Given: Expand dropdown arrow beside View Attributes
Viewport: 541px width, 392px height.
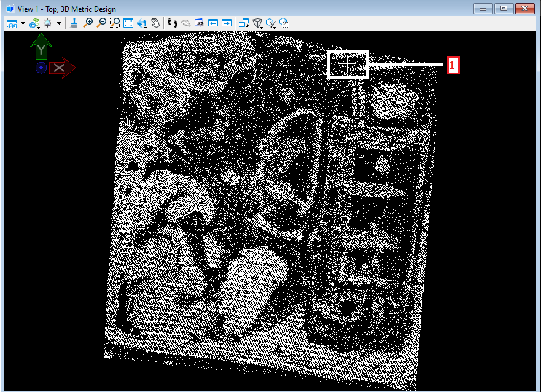Looking at the screenshot, I should pos(23,23).
